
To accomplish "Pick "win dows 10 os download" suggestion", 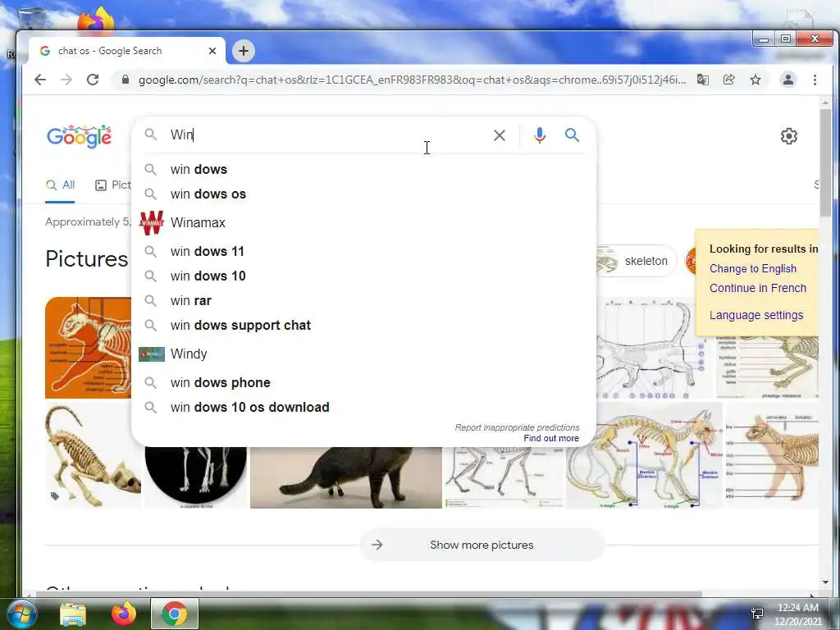I will coord(363,407).
